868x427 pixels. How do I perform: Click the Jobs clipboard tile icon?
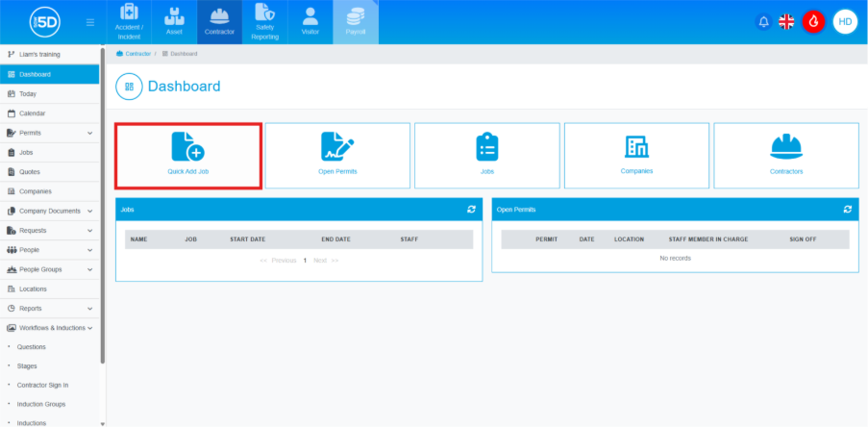487,146
